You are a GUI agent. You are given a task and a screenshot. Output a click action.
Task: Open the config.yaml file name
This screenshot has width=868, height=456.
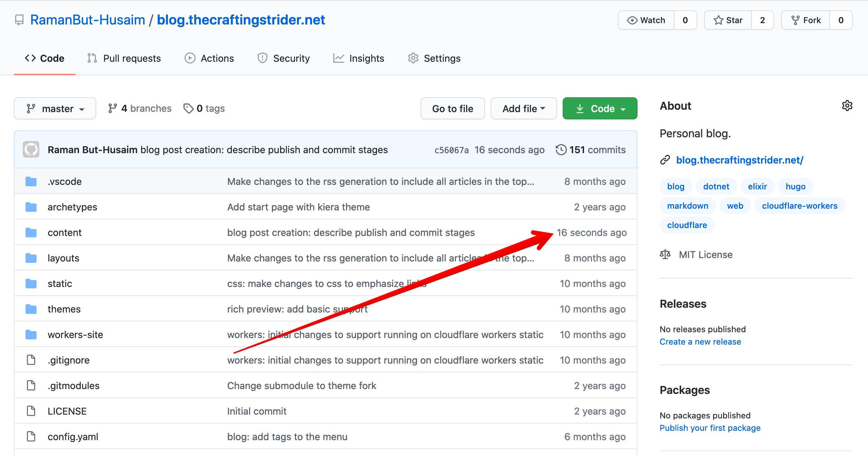click(73, 436)
